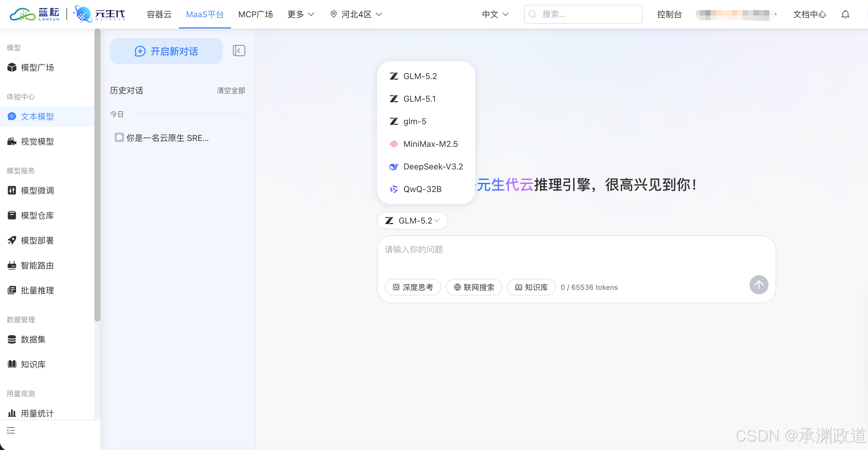Toggle 联网搜索 web search
The image size is (868, 450).
coord(474,287)
